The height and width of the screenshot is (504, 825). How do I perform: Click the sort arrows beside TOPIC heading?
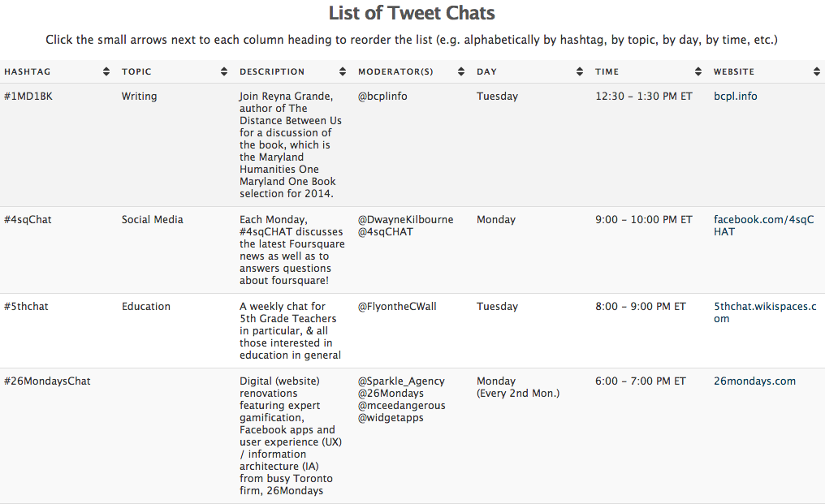click(224, 71)
